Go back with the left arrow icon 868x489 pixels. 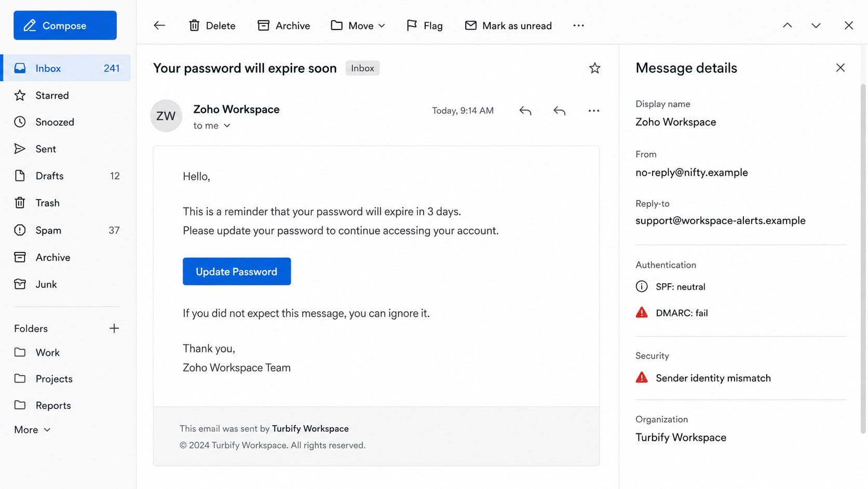[159, 25]
